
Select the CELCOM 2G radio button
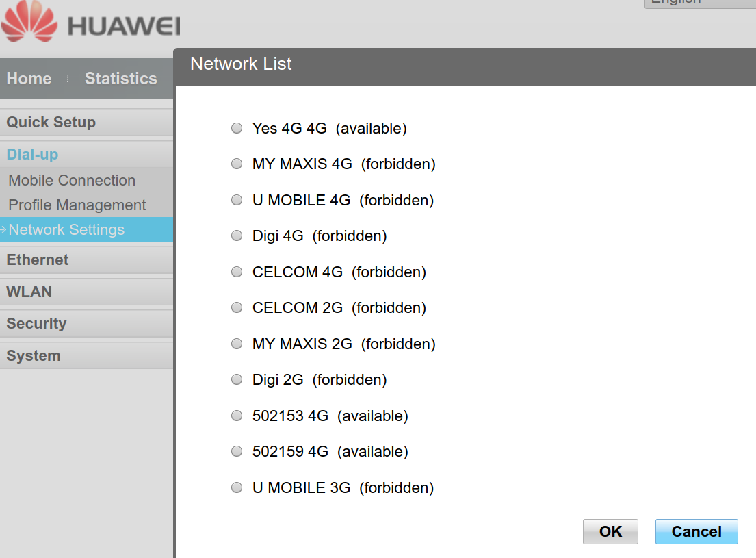coord(237,307)
